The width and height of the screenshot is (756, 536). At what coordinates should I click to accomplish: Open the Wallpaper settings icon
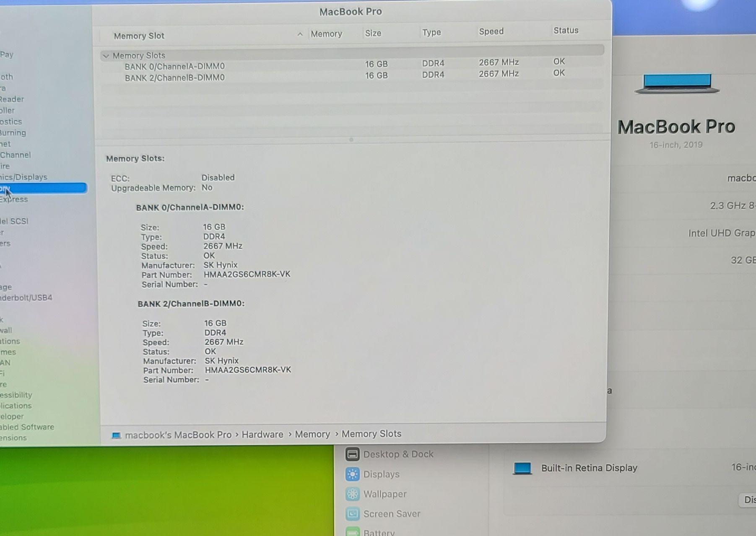click(x=352, y=494)
